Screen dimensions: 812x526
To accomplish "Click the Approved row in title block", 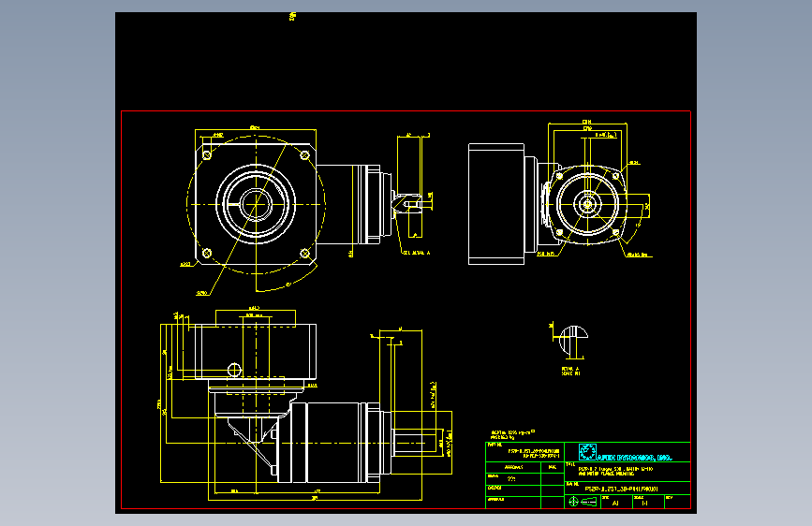I will click(x=525, y=503).
